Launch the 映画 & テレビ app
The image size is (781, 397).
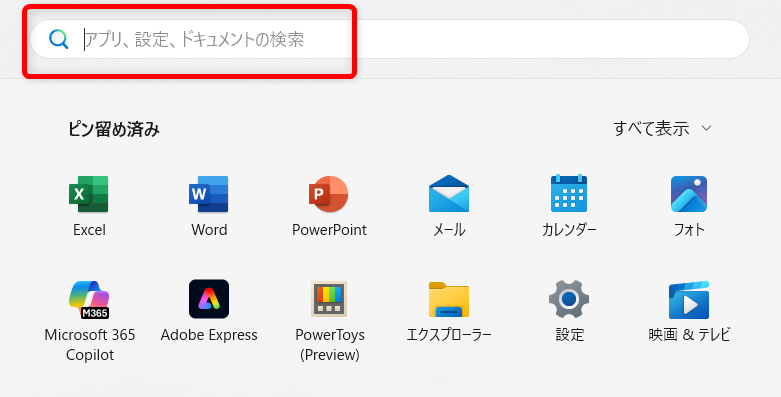689,300
